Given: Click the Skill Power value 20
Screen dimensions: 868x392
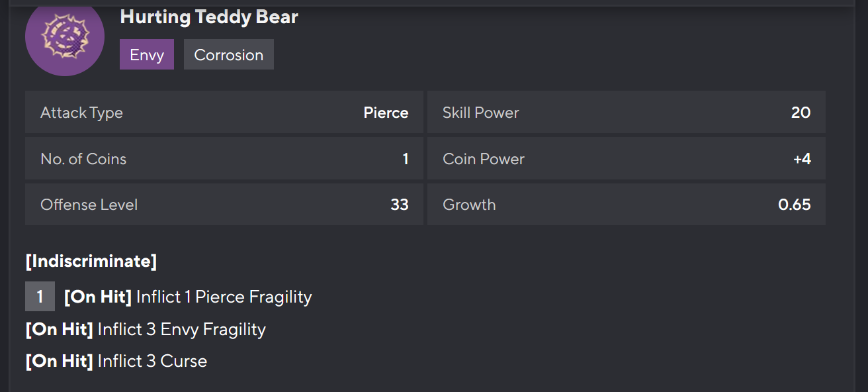Looking at the screenshot, I should coord(801,113).
